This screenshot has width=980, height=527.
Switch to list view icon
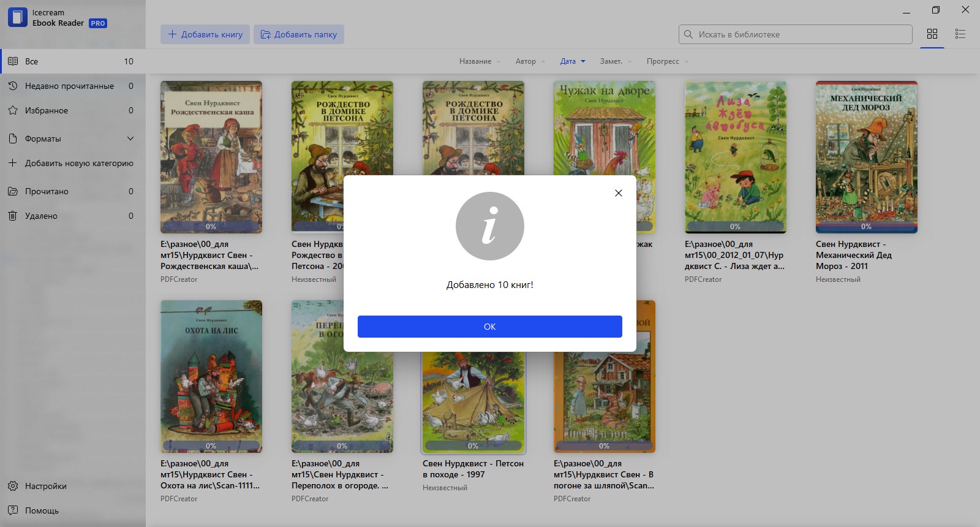960,34
